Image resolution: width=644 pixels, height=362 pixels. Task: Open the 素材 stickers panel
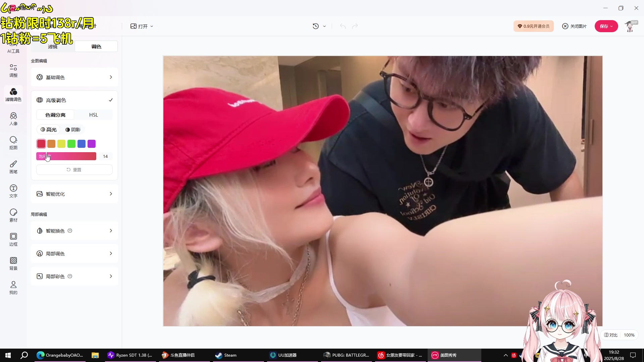click(13, 215)
